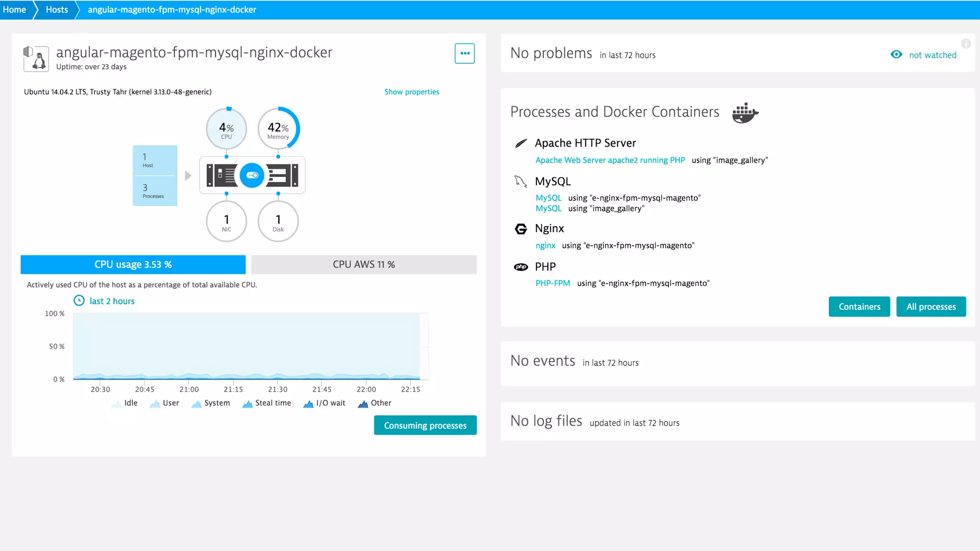Screen dimensions: 980x551
Task: Toggle the Idle series in chart legend
Action: [x=125, y=403]
